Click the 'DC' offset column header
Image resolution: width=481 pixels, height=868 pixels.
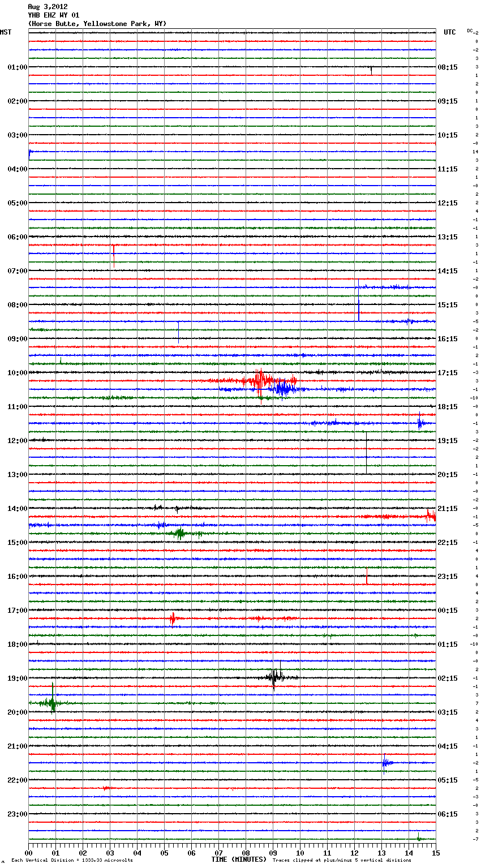(x=470, y=31)
